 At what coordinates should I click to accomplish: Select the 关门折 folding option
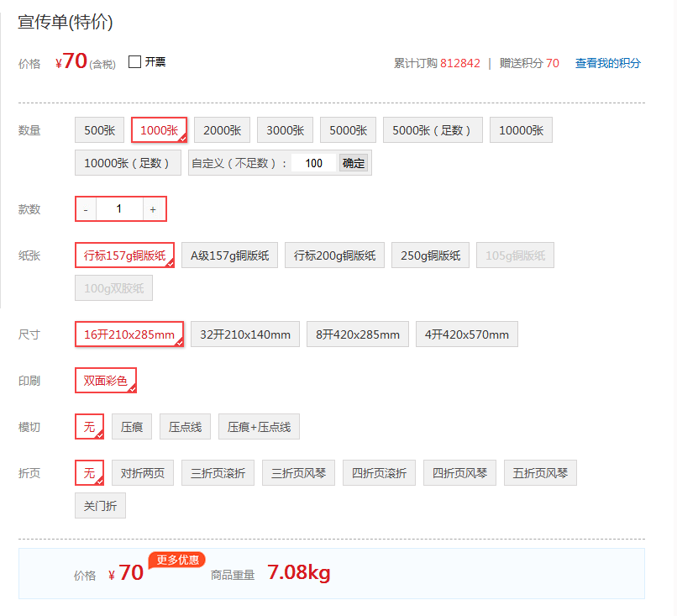99,505
